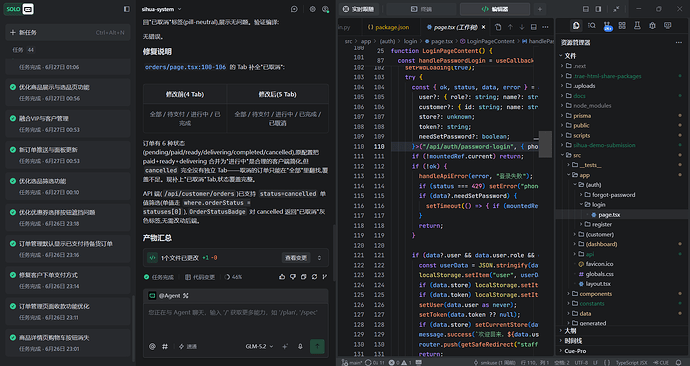Click thumbs down feedback icon
This screenshot has width=690, height=366.
[x=293, y=277]
